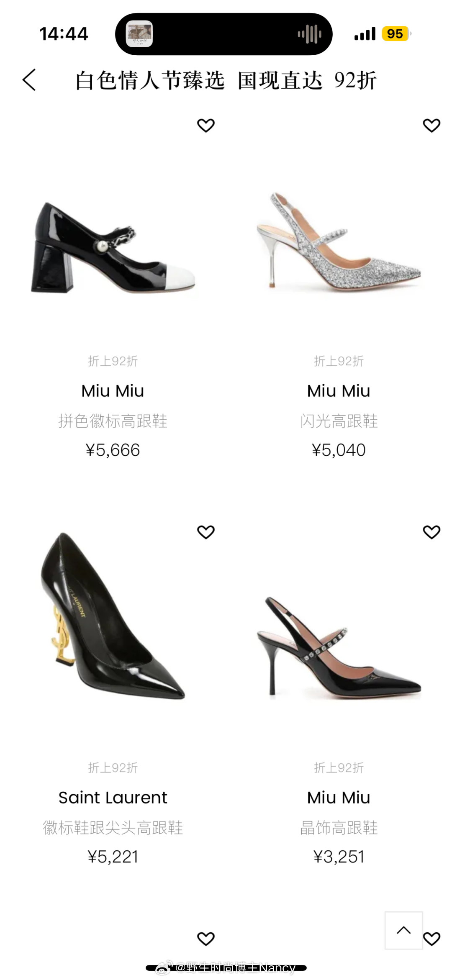
Task: Tap the back arrow in header
Action: pos(29,80)
